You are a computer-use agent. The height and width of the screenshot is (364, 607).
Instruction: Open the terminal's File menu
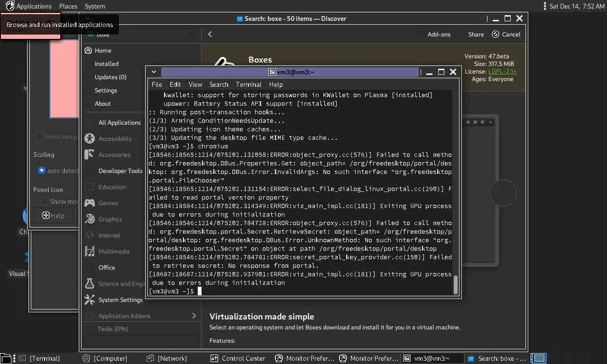156,84
